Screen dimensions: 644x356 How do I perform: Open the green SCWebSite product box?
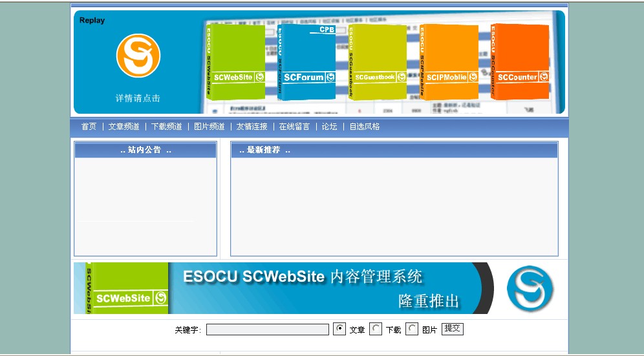[x=236, y=63]
